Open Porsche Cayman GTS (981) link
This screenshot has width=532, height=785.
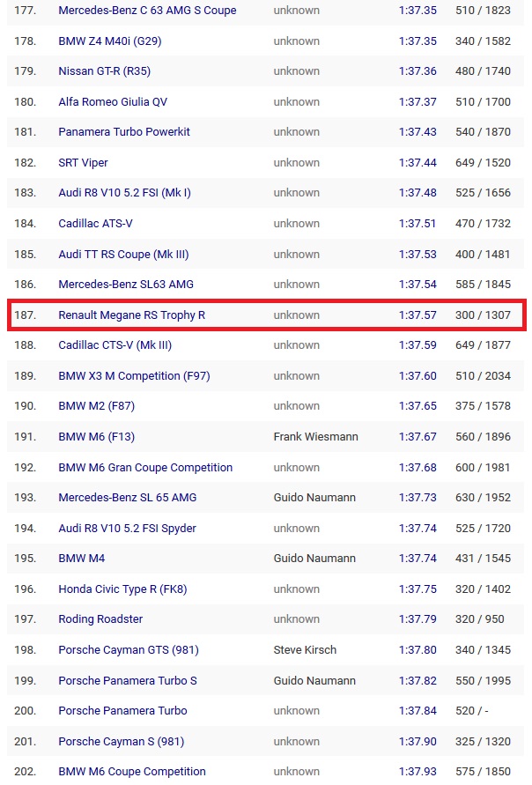128,649
